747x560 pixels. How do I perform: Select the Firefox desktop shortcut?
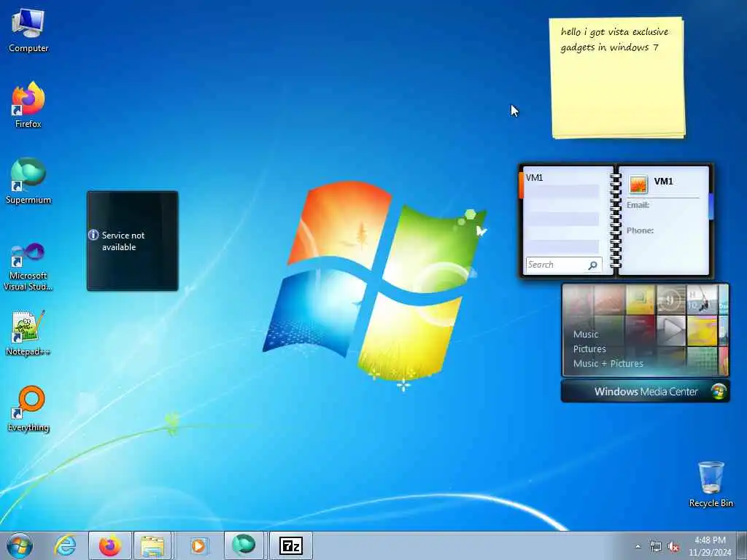point(28,105)
